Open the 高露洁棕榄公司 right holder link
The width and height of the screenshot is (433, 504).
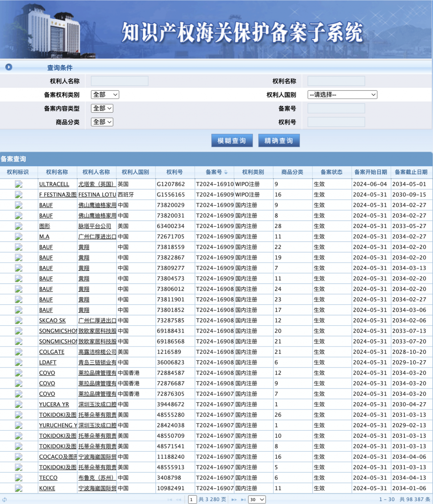click(97, 352)
